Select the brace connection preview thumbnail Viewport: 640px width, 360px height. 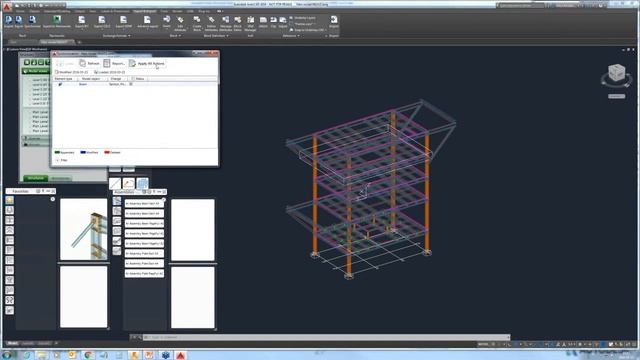84,229
